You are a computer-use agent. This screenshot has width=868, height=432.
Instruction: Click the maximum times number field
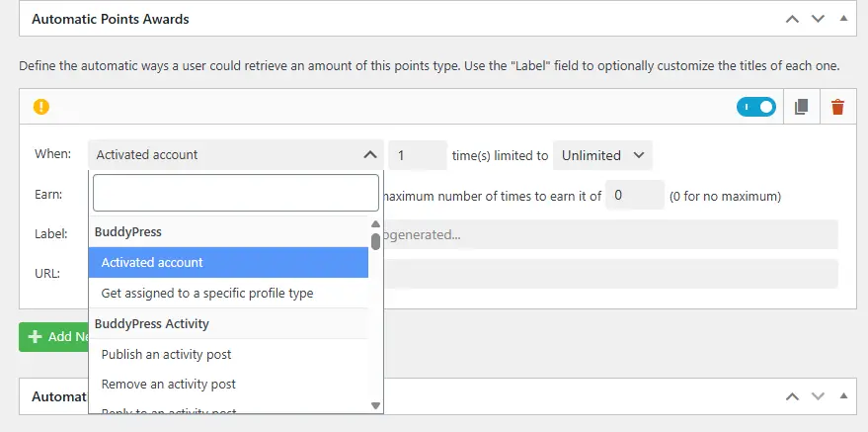(x=634, y=196)
